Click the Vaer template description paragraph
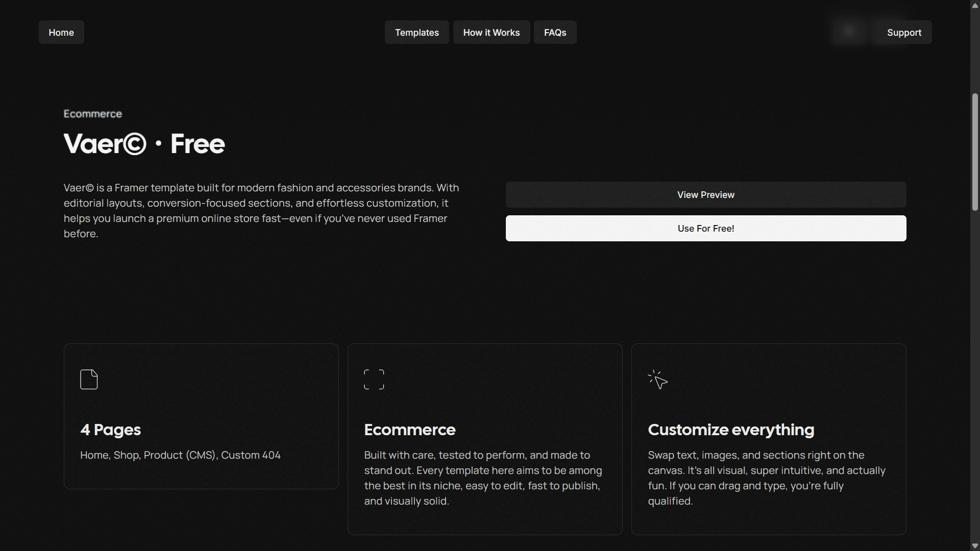Viewport: 980px width, 551px height. coord(261,211)
